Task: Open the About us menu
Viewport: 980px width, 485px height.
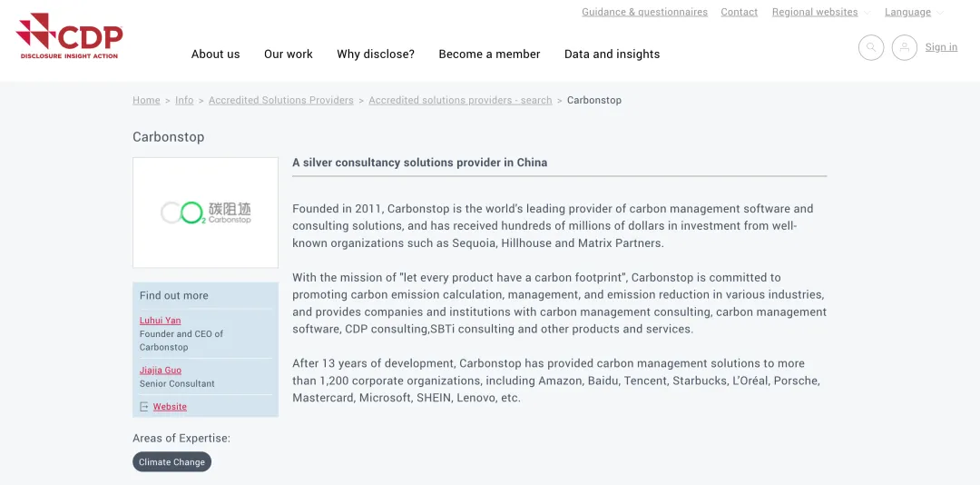Action: (216, 54)
